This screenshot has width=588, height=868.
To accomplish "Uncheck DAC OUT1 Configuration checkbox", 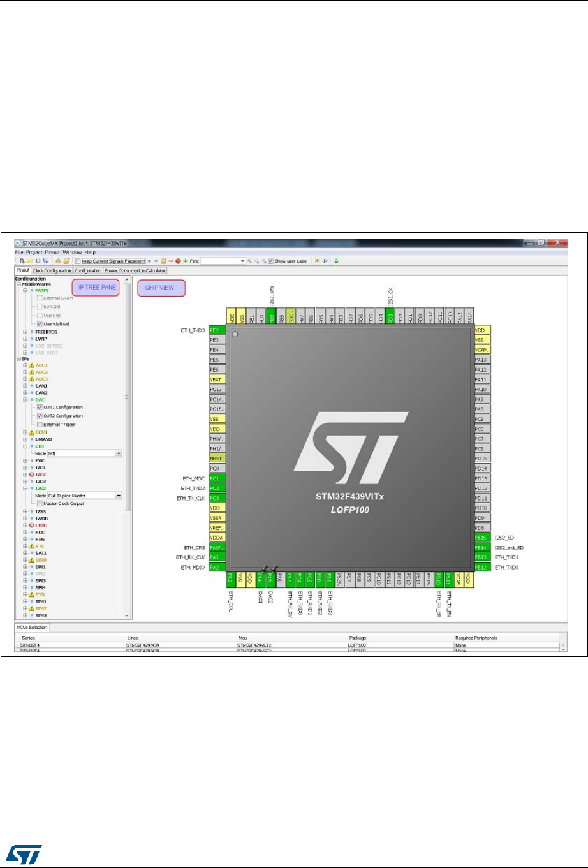I will click(40, 407).
